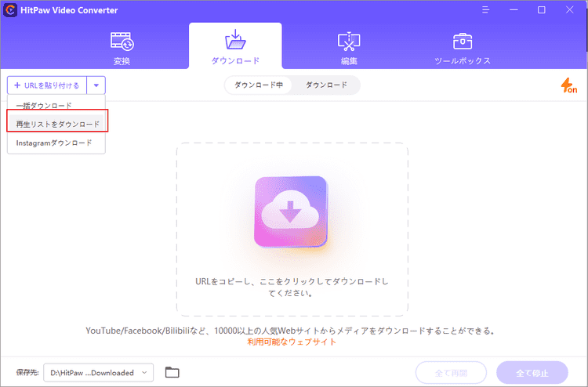The height and width of the screenshot is (387, 588).
Task: Toggle the lightning acceleration 'on' icon
Action: (x=568, y=86)
